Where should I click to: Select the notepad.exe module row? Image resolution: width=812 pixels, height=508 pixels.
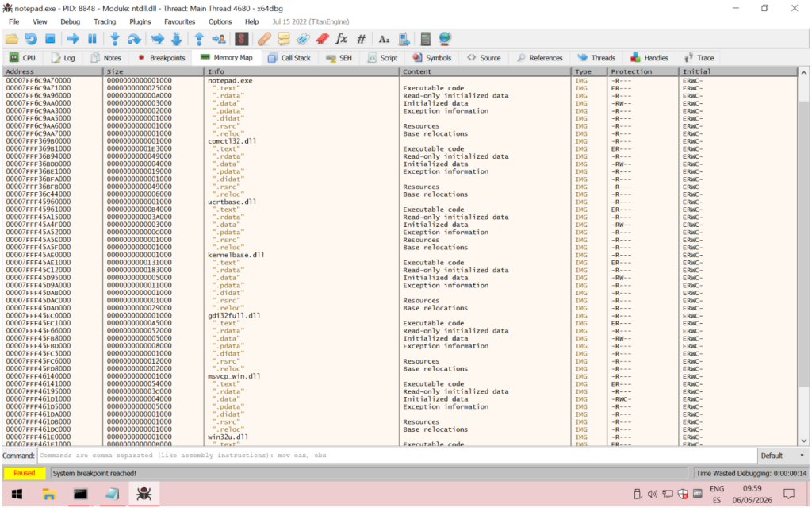(x=400, y=80)
